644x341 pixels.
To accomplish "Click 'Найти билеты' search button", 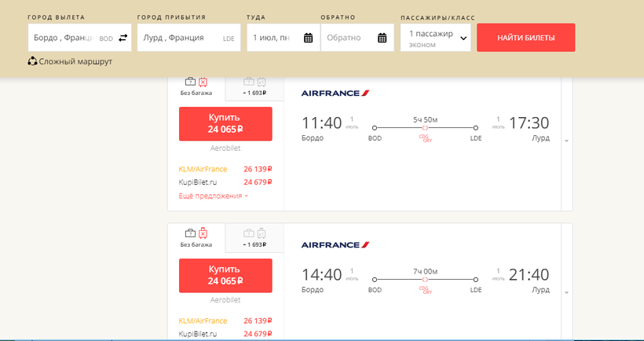I will [525, 38].
